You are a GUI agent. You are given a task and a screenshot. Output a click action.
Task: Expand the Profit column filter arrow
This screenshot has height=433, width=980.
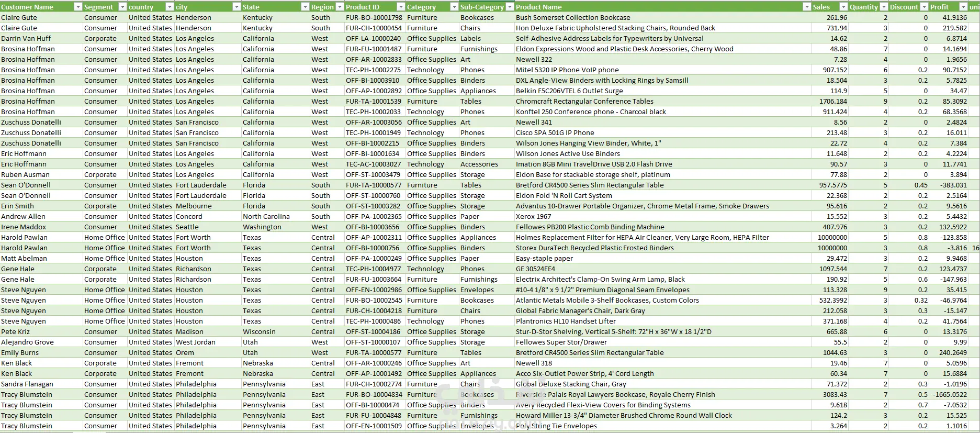coord(963,7)
